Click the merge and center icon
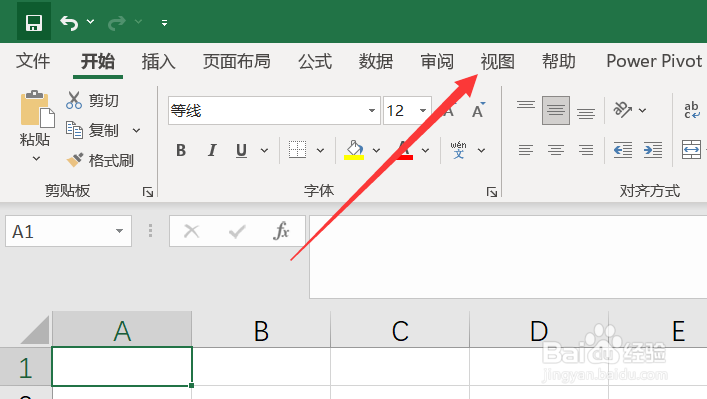 tap(691, 150)
